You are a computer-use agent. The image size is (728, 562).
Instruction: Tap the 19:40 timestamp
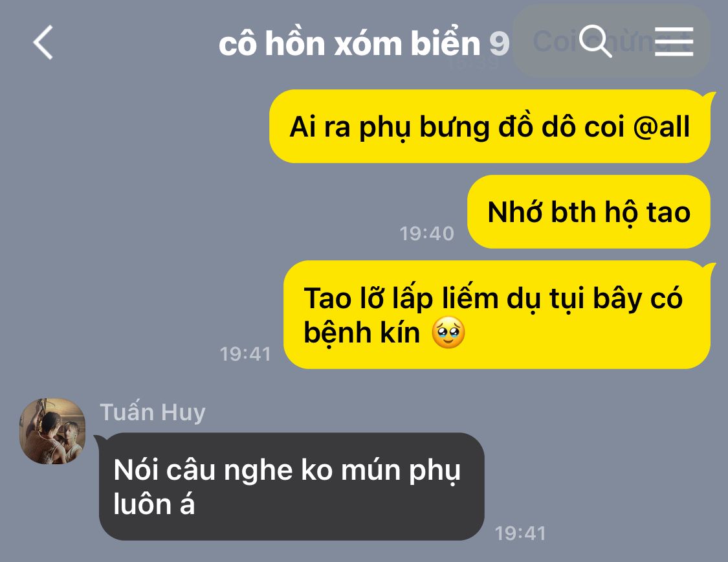pyautogui.click(x=426, y=233)
